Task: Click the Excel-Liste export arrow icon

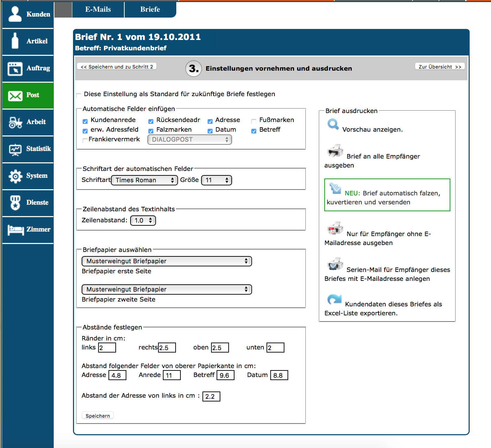Action: pos(334,299)
